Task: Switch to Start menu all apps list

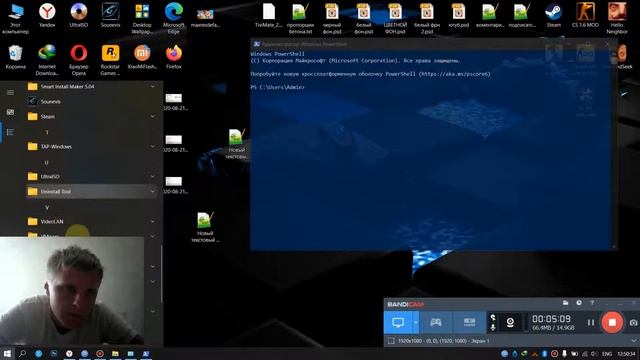Action: coord(10,132)
